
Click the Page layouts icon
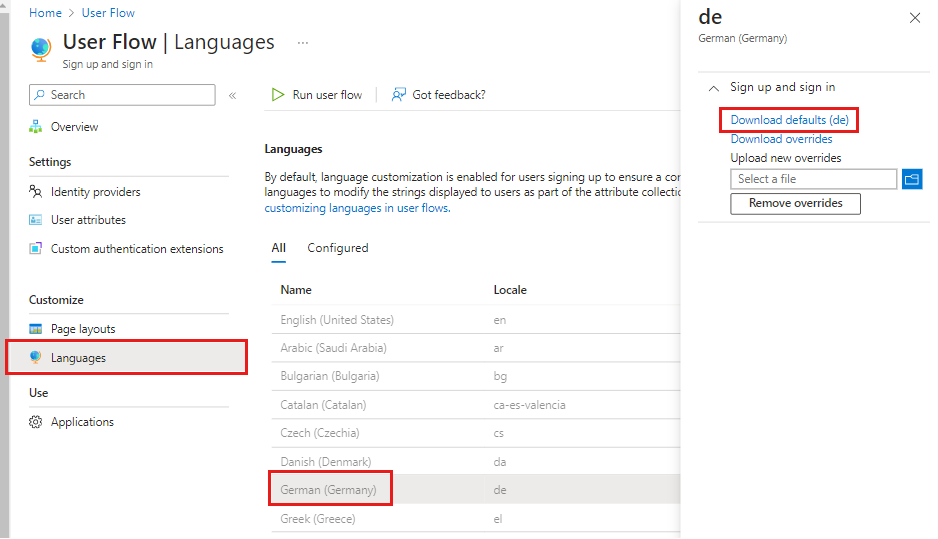click(36, 329)
